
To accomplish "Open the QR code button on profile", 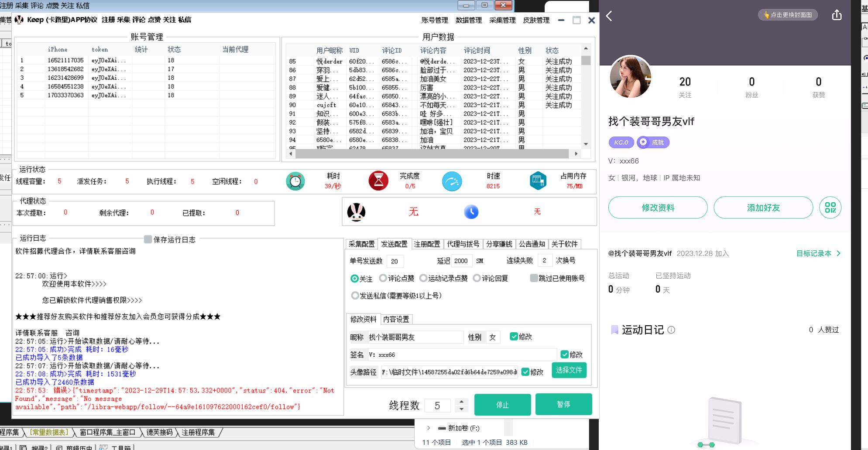I will (x=830, y=208).
